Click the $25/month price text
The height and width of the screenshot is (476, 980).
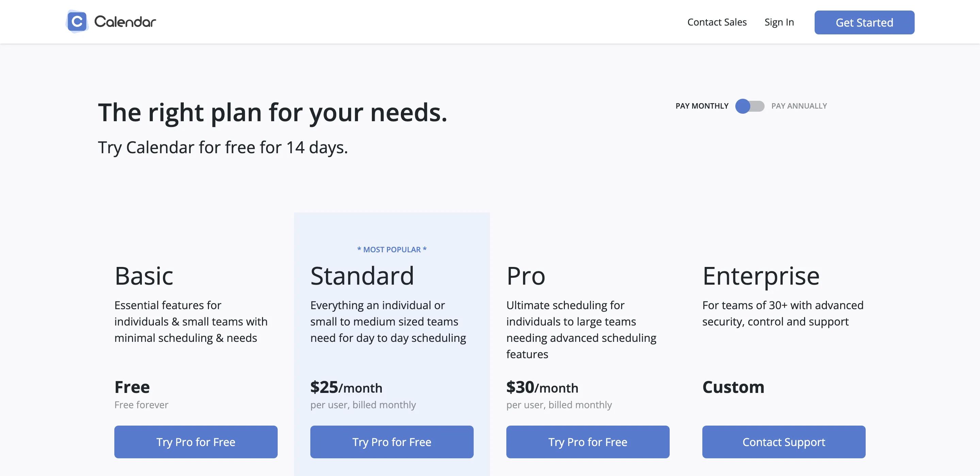click(x=346, y=387)
